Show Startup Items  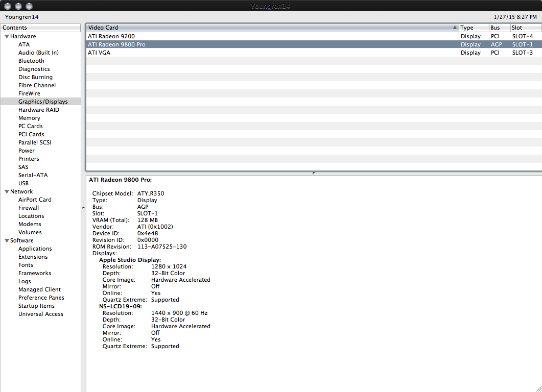coord(36,306)
